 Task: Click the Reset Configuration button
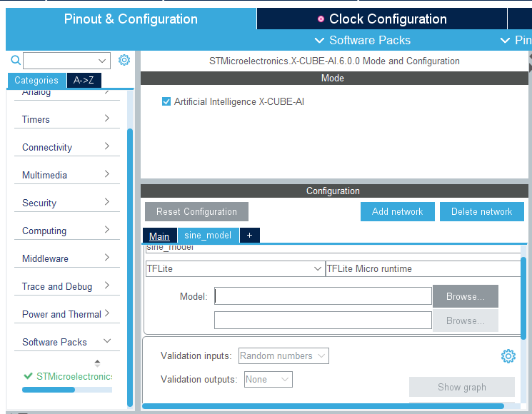[x=196, y=211]
